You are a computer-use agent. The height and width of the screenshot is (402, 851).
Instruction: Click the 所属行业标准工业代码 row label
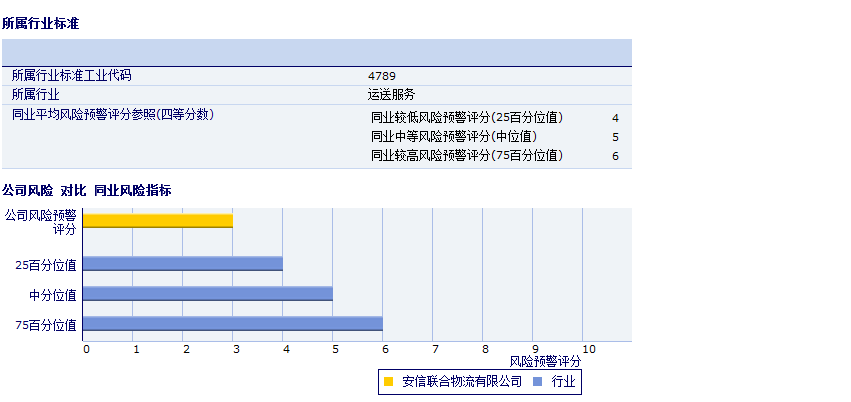click(x=71, y=76)
